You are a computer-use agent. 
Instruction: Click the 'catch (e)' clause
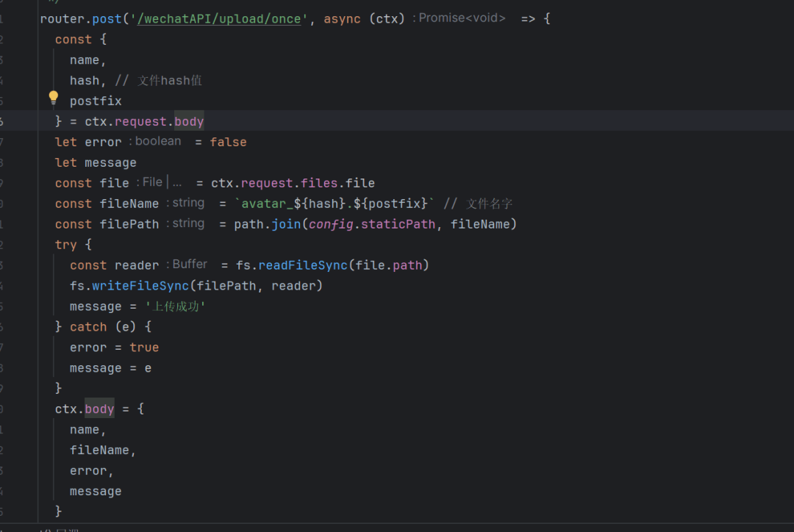tap(104, 326)
